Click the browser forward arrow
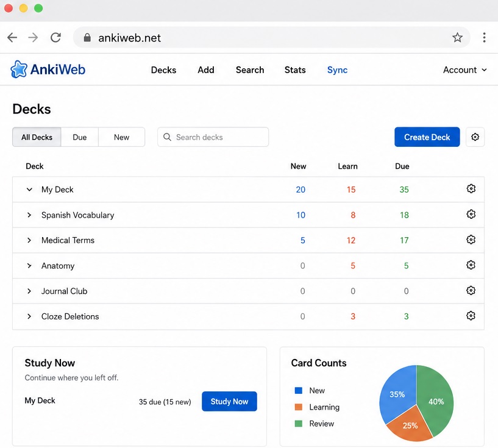 (33, 37)
